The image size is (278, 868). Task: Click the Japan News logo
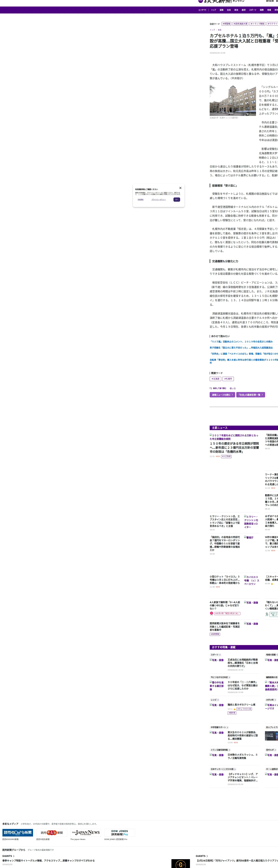86,833
